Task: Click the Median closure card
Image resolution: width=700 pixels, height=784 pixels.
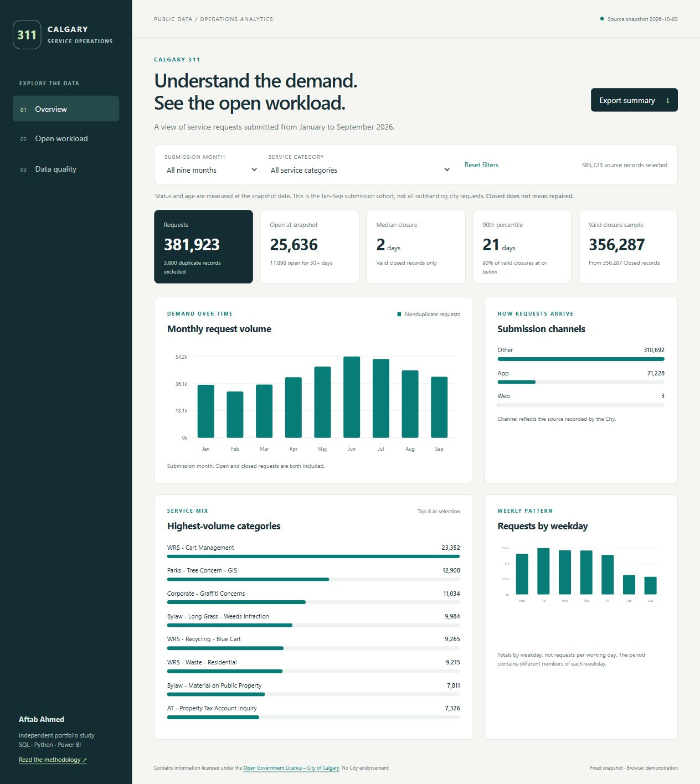Action: [416, 246]
